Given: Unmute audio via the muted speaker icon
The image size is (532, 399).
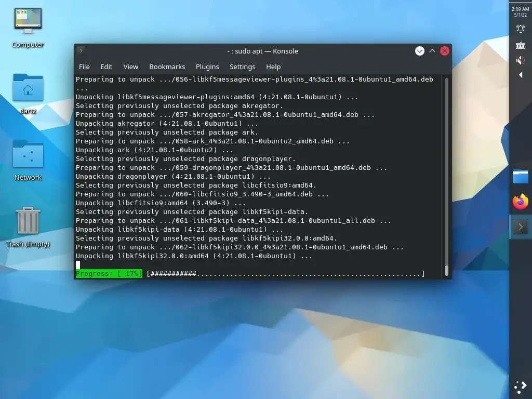Looking at the screenshot, I should (520, 60).
